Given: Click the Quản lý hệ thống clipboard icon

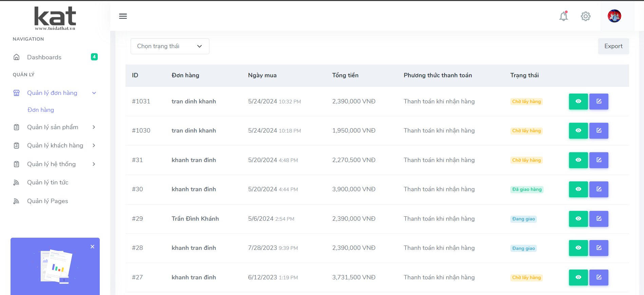Looking at the screenshot, I should 16,164.
